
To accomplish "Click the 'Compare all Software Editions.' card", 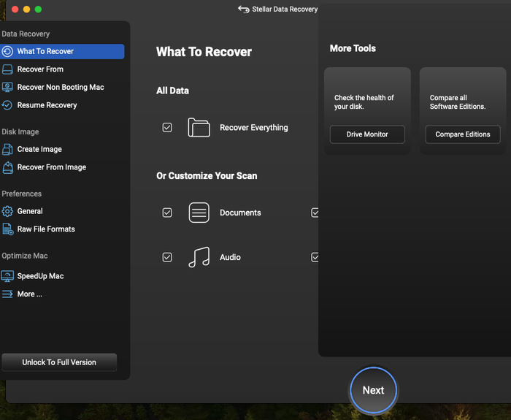I will coord(463,111).
